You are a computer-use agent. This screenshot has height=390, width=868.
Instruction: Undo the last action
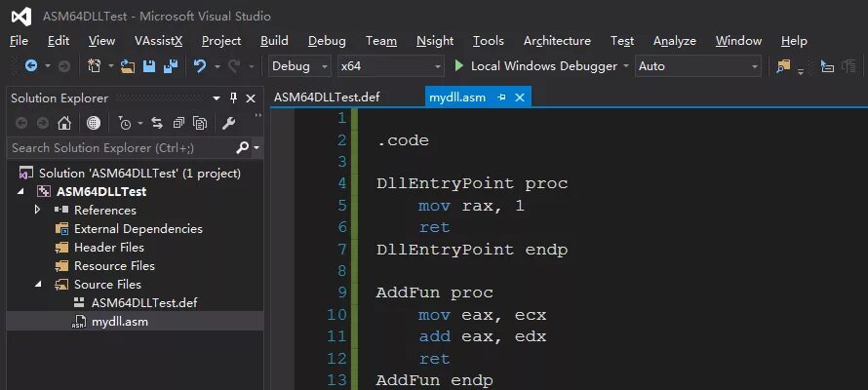point(200,66)
